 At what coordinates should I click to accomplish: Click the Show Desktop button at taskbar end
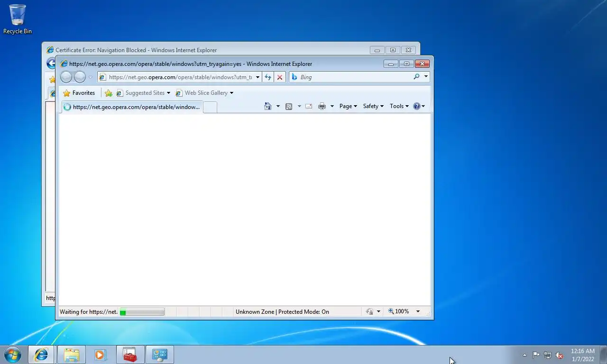604,355
